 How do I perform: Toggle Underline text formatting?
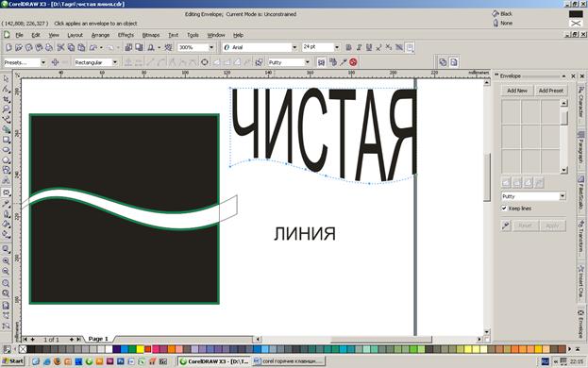click(x=369, y=47)
